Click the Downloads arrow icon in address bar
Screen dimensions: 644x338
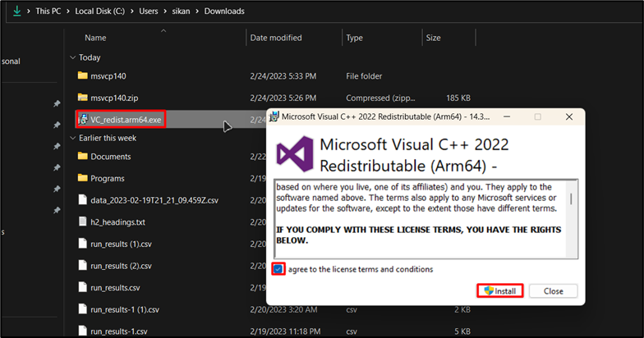[16, 11]
